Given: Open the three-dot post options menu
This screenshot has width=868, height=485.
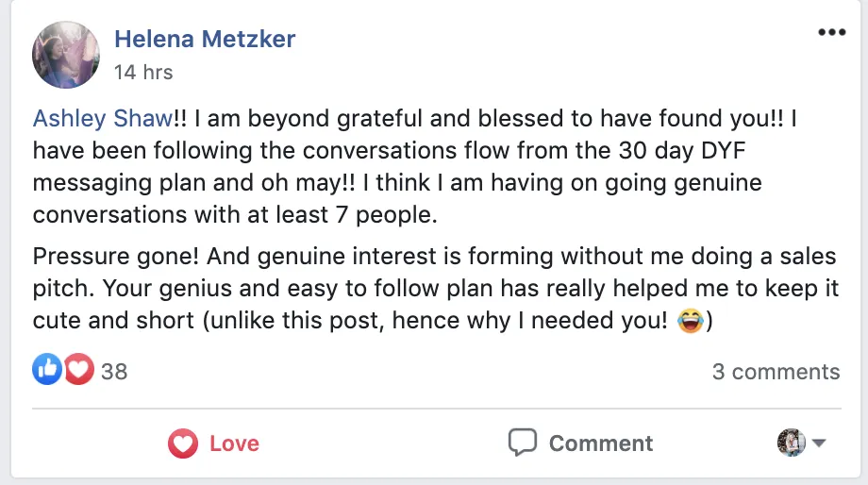Looking at the screenshot, I should 831,33.
